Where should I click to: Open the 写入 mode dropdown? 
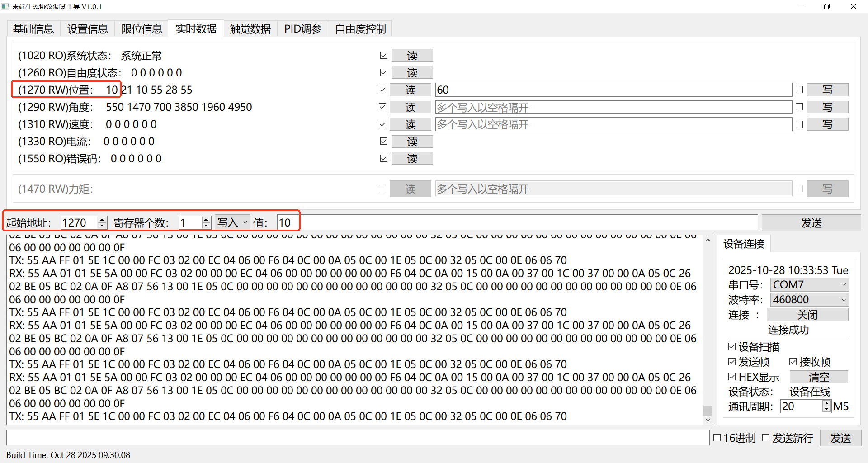point(232,222)
